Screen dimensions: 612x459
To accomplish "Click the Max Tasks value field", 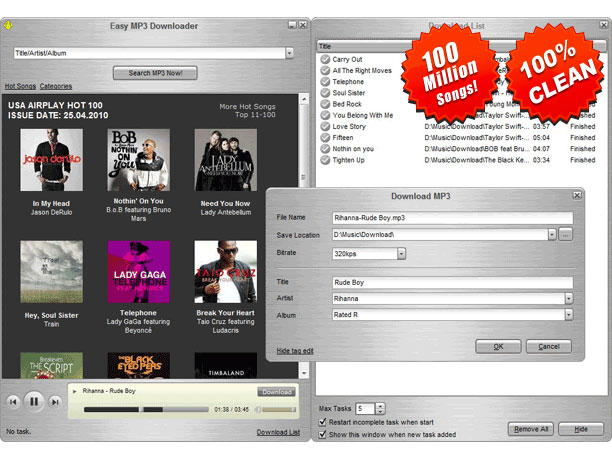I will point(366,409).
